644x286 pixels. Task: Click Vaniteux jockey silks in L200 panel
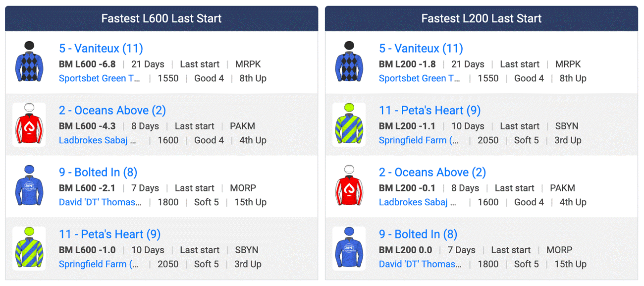point(349,62)
